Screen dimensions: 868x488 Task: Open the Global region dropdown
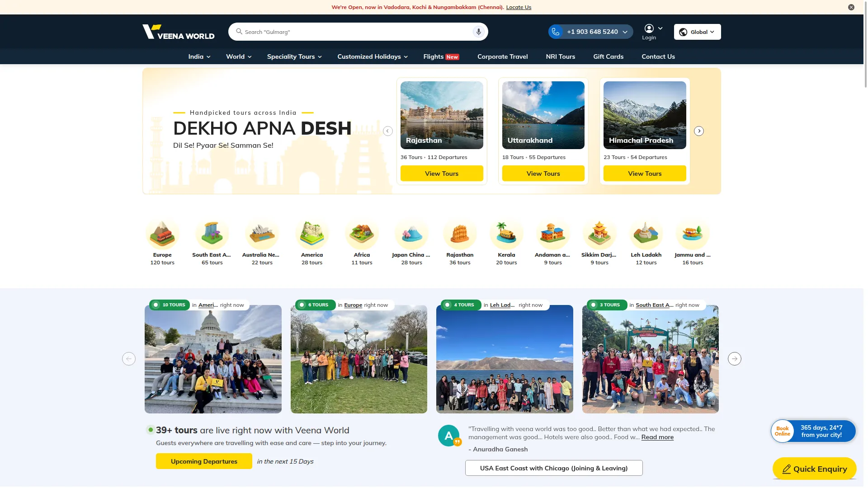pos(698,32)
